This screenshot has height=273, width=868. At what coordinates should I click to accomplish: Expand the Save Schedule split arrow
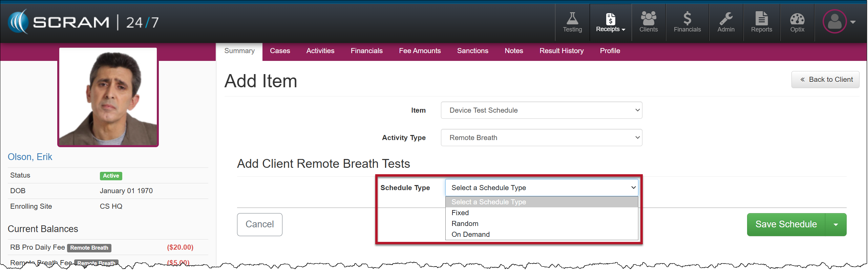[x=835, y=225]
